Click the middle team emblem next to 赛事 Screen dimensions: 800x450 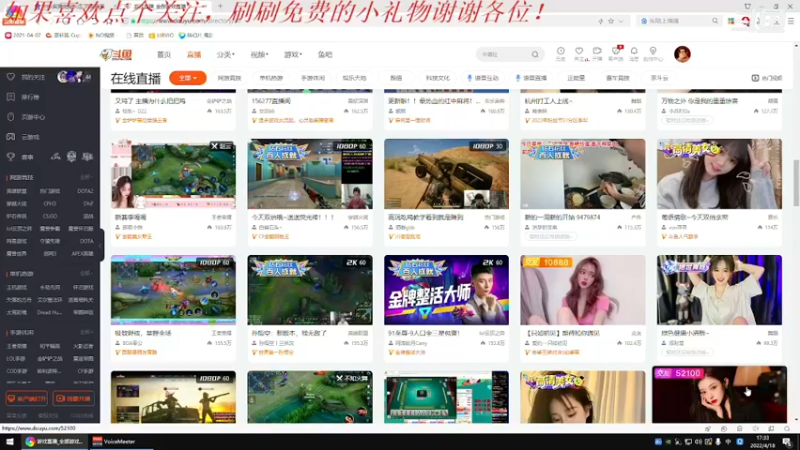tap(71, 157)
